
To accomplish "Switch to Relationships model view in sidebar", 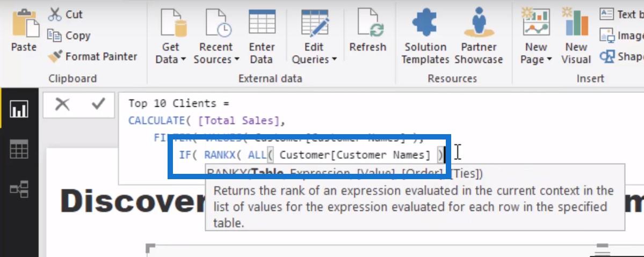I will (x=19, y=189).
